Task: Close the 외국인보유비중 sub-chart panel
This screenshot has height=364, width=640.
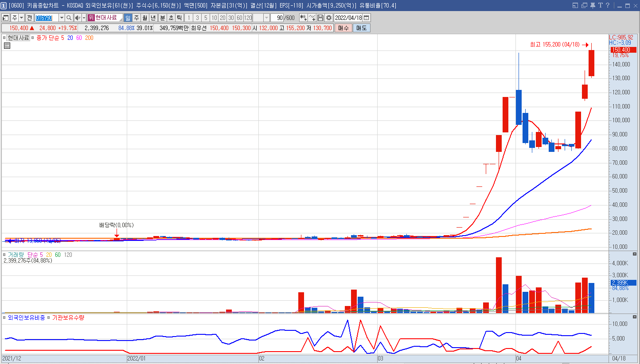Action: click(x=634, y=317)
